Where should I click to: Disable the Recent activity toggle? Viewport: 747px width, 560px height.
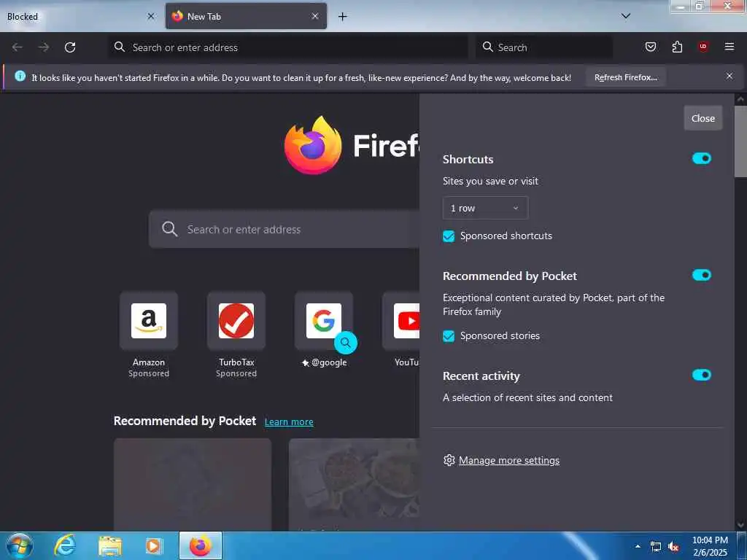(701, 375)
